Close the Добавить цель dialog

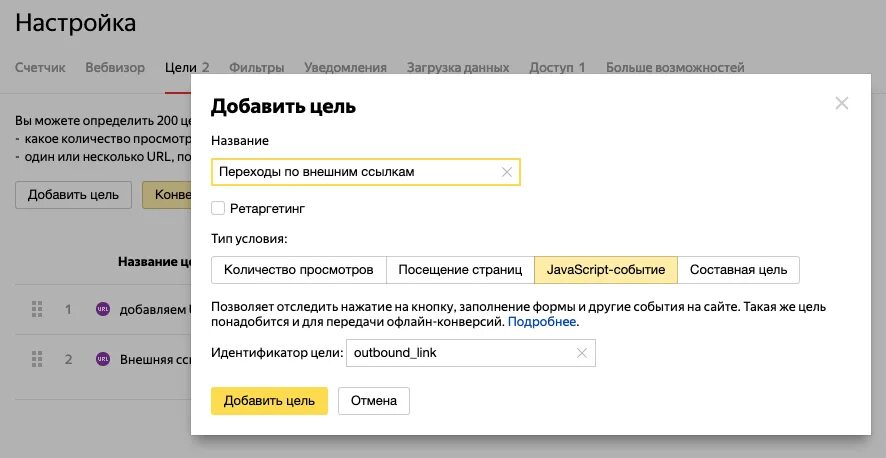[x=841, y=103]
